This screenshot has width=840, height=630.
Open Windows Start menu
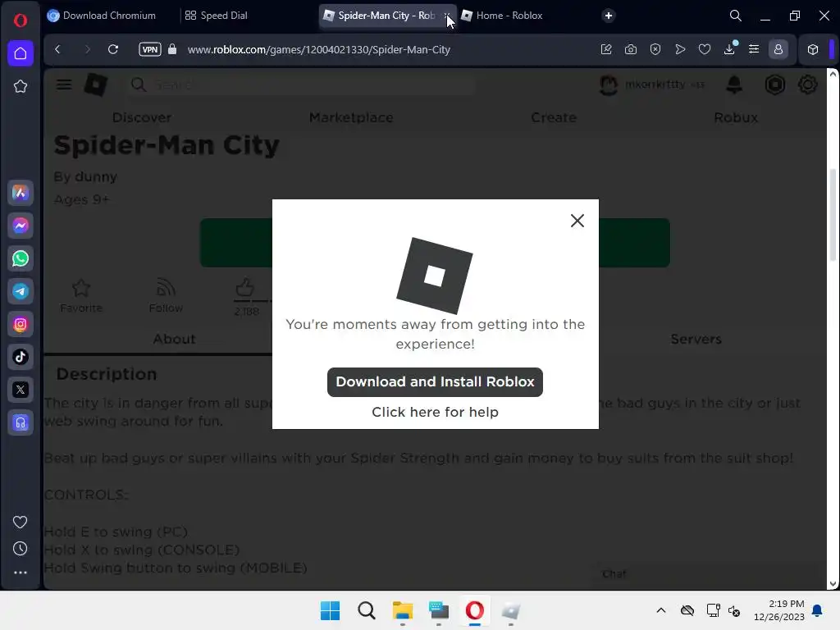(330, 610)
